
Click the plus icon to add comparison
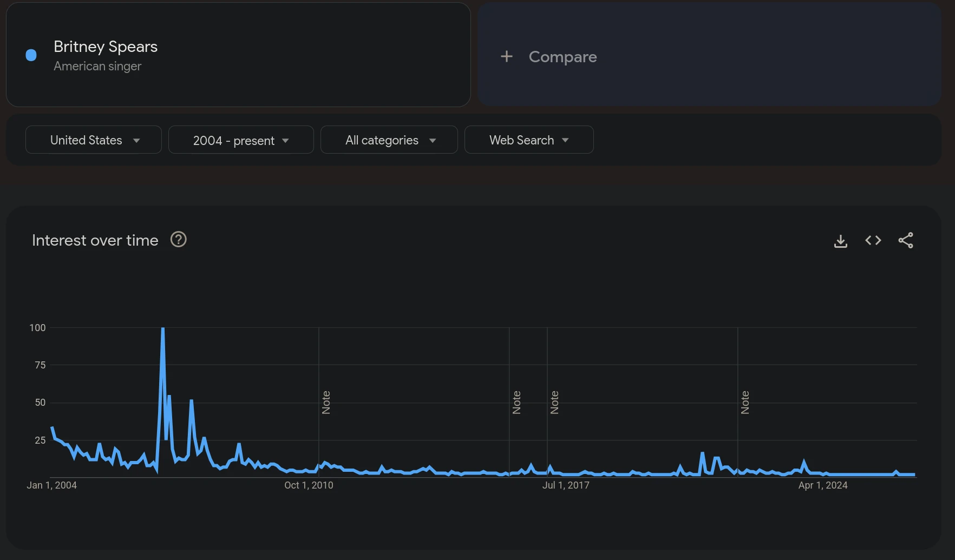pos(506,56)
